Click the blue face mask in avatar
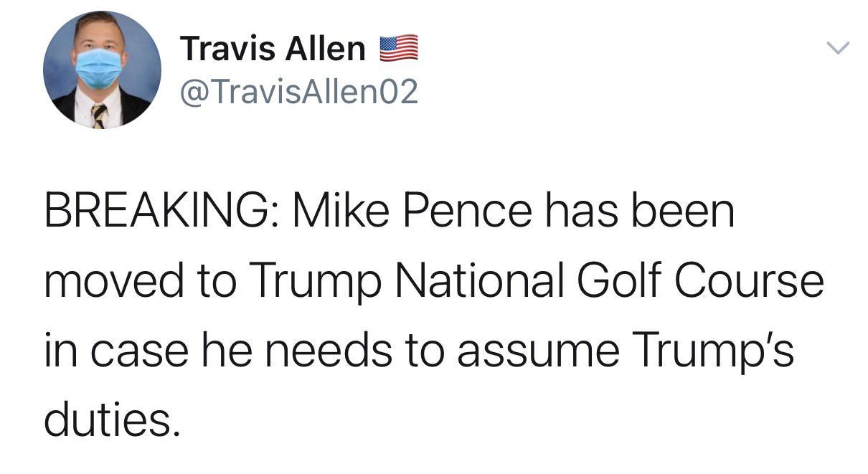The width and height of the screenshot is (868, 474). 99,68
